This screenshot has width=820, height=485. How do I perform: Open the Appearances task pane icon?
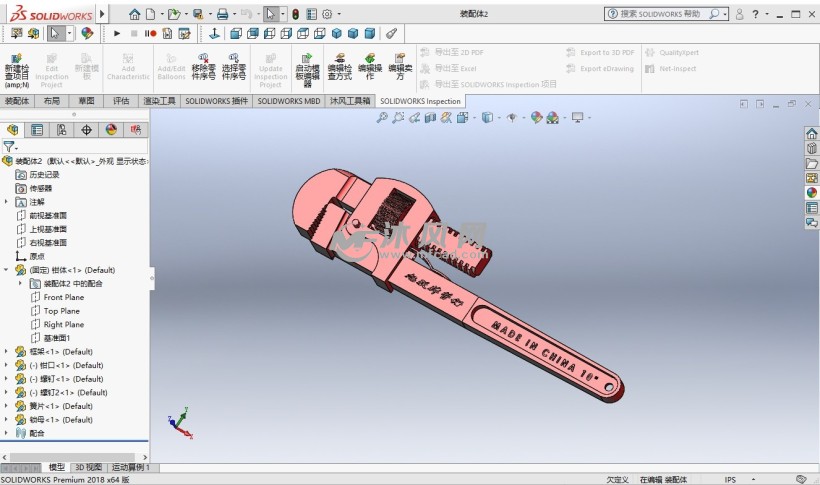tap(812, 193)
